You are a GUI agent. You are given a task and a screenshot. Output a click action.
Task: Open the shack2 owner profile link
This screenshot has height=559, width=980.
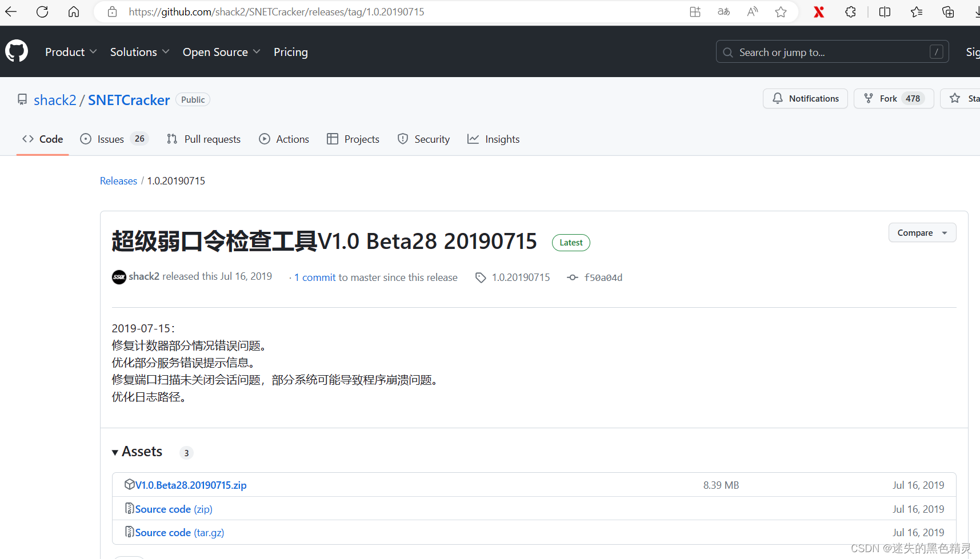(x=55, y=100)
